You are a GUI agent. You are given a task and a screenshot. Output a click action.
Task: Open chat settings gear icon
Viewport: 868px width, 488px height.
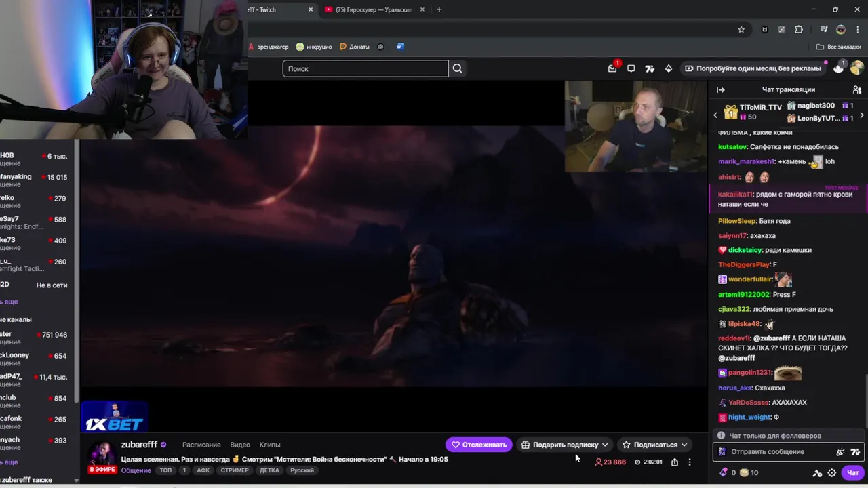tap(832, 473)
